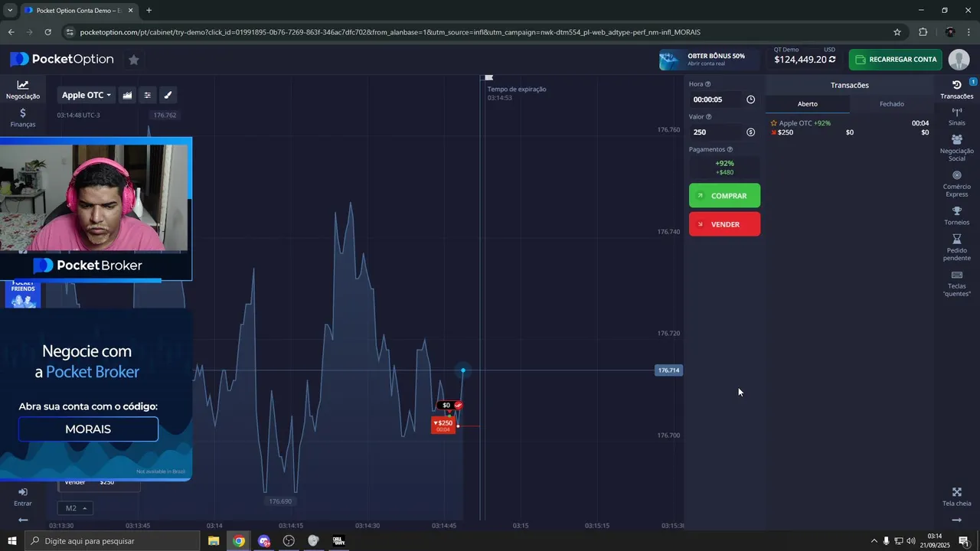This screenshot has height=551, width=980.
Task: Select the drawing tools brush icon
Action: point(168,95)
